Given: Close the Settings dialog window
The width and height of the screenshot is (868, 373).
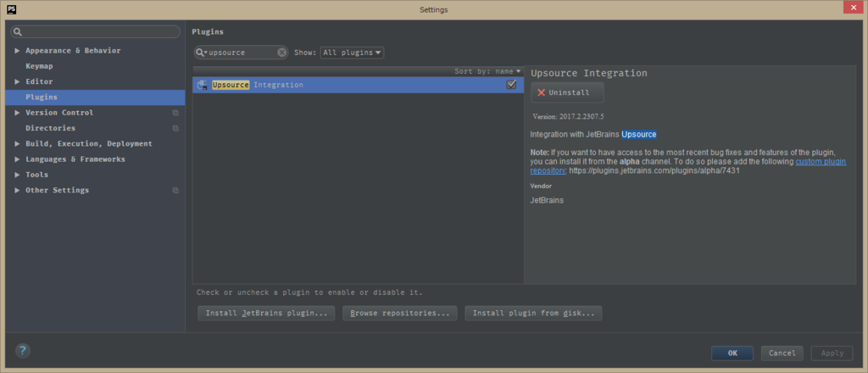Looking at the screenshot, I should click(x=853, y=7).
